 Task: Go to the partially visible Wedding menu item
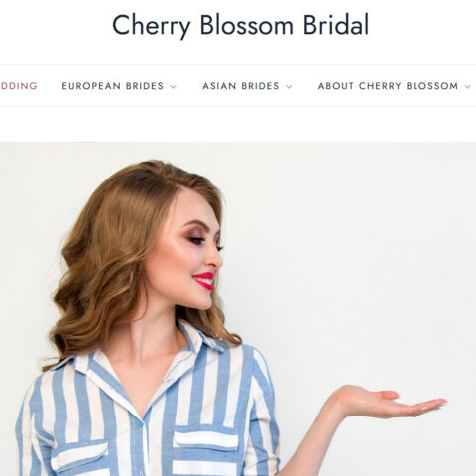19,86
